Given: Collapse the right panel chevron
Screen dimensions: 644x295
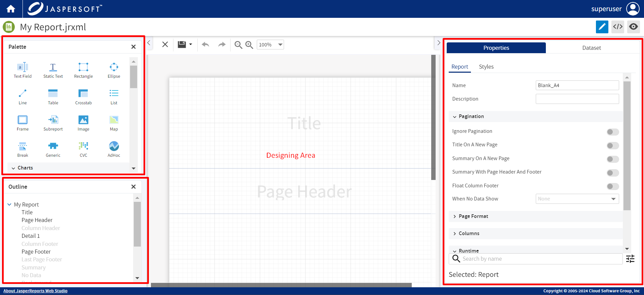Looking at the screenshot, I should pyautogui.click(x=438, y=43).
